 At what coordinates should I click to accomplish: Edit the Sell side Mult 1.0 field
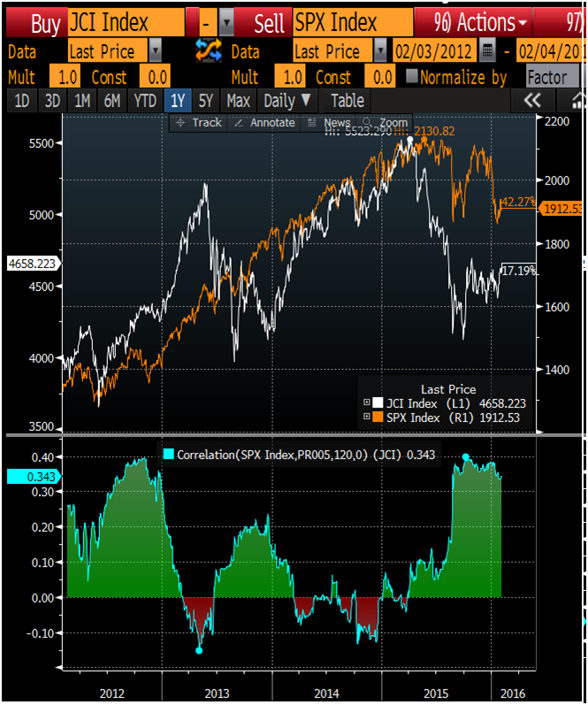click(290, 77)
